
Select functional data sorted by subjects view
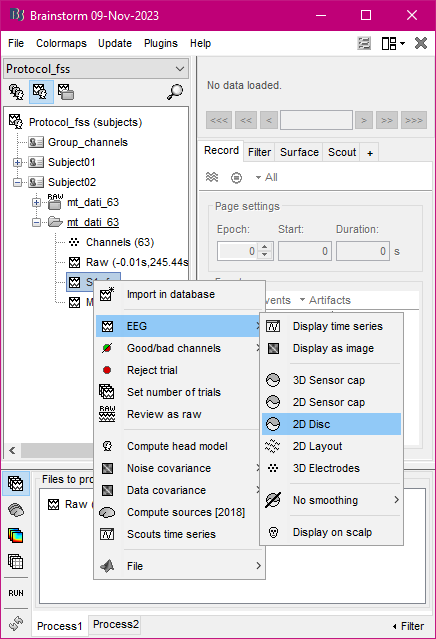(x=41, y=92)
